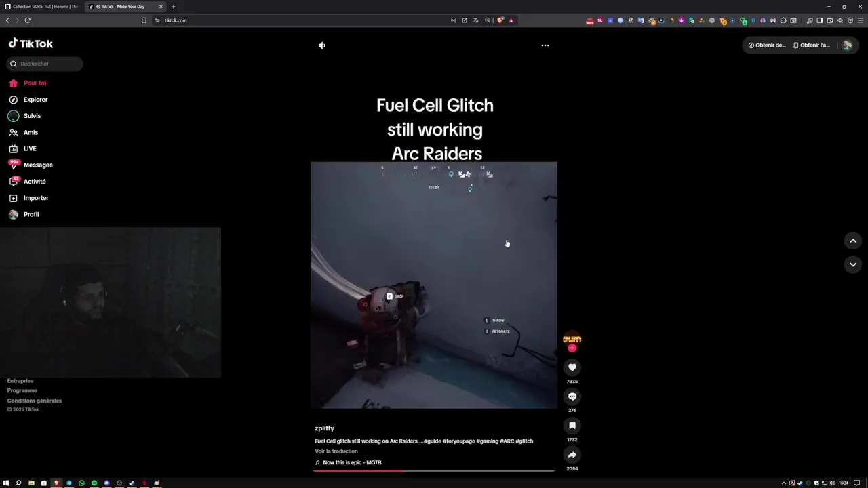Viewport: 868px width, 488px height.
Task: Bookmark page using address bar bookmark icon
Action: (144, 20)
